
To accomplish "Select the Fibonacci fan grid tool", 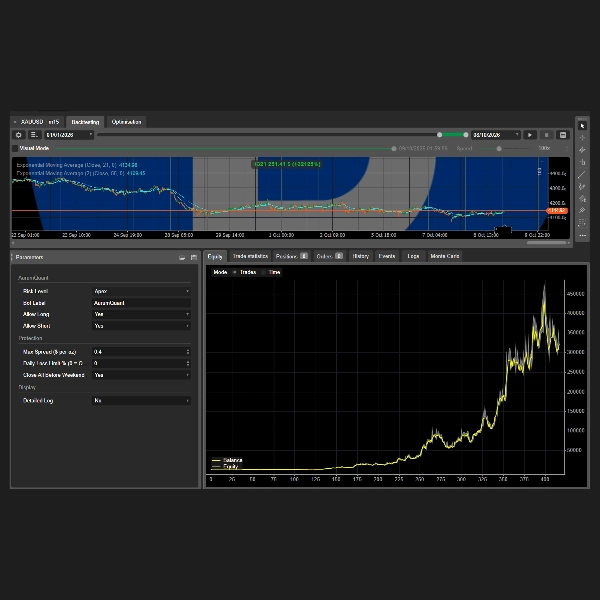I will pos(582,210).
